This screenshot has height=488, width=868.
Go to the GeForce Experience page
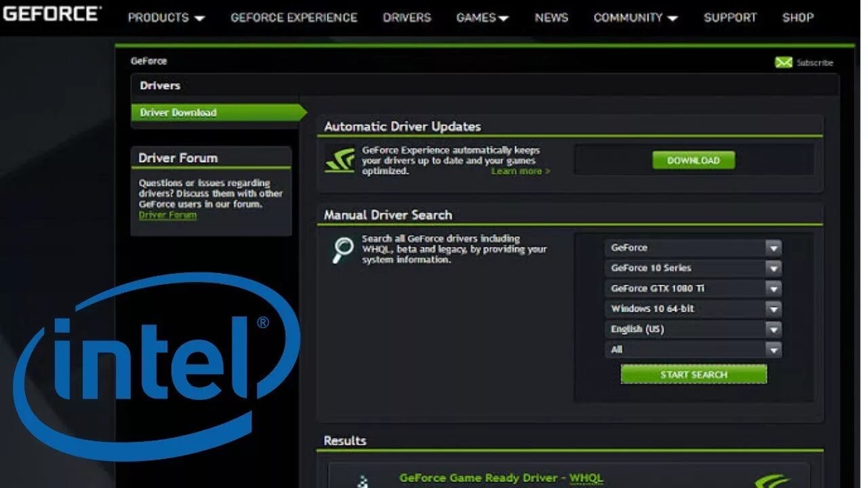[x=294, y=18]
